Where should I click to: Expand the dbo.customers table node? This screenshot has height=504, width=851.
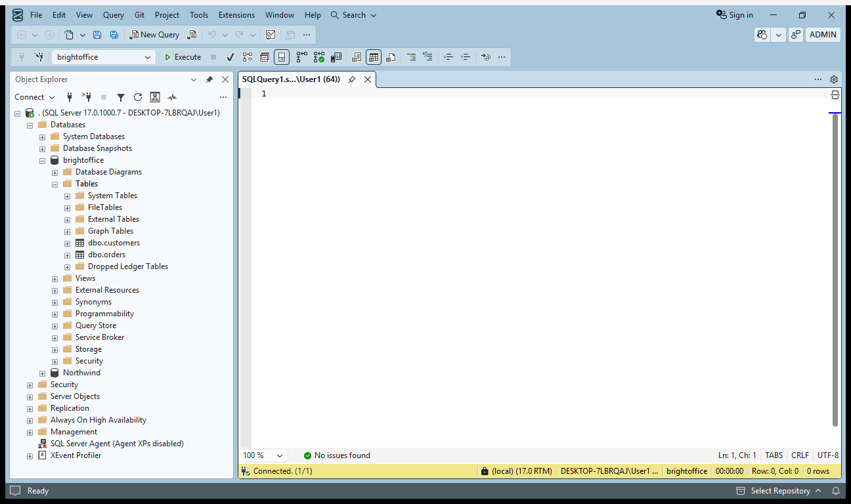(67, 243)
